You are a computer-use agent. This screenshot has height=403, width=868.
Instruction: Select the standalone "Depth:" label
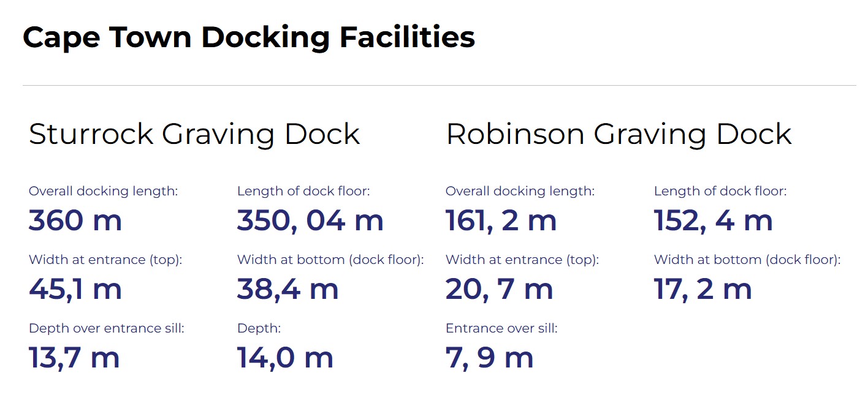pos(259,328)
